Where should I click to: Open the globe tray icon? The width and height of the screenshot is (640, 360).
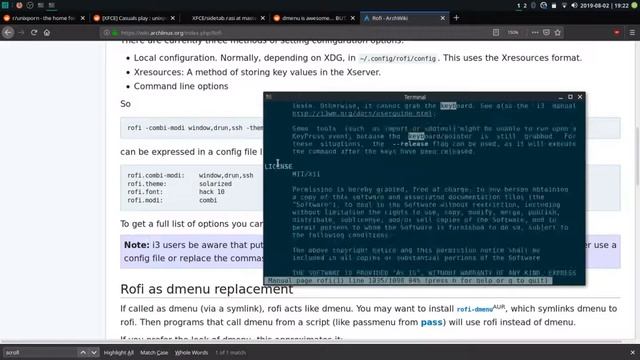(544, 6)
